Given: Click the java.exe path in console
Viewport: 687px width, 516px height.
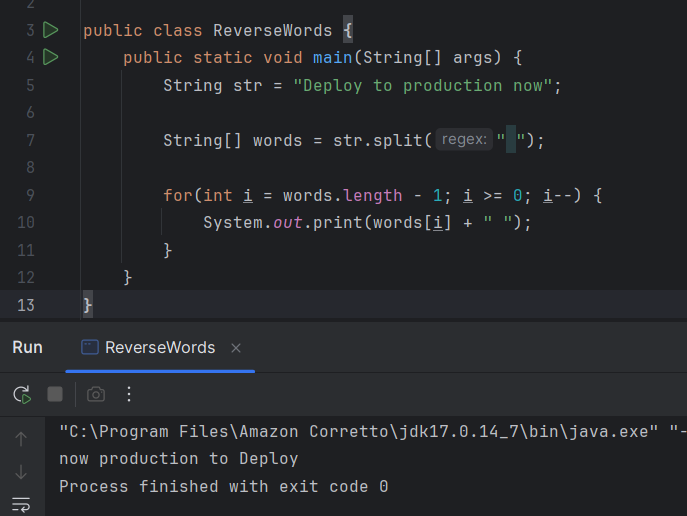Looking at the screenshot, I should pos(360,431).
